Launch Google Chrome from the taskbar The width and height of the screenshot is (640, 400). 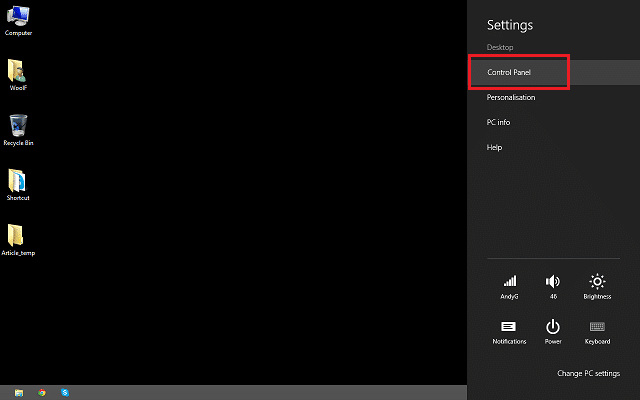pos(42,393)
